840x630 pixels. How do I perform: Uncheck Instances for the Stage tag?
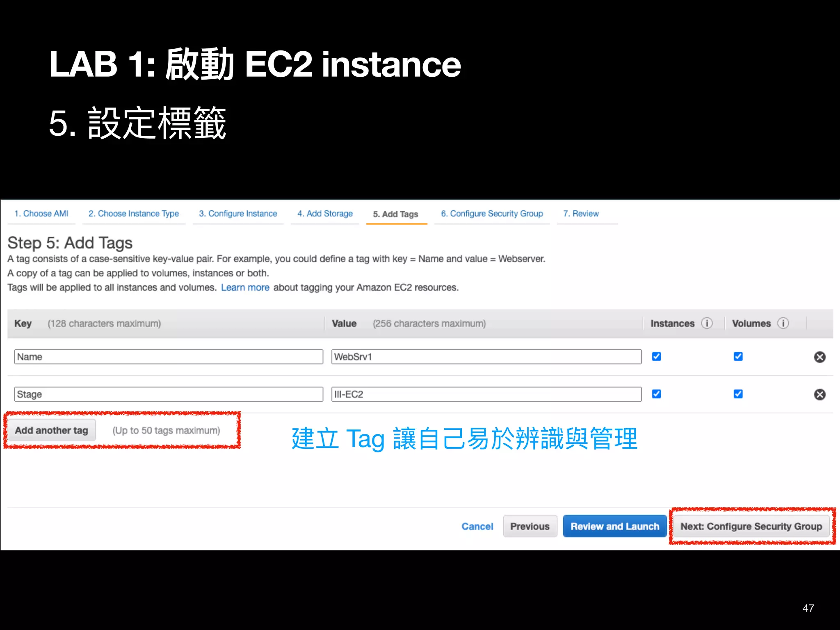click(x=656, y=394)
